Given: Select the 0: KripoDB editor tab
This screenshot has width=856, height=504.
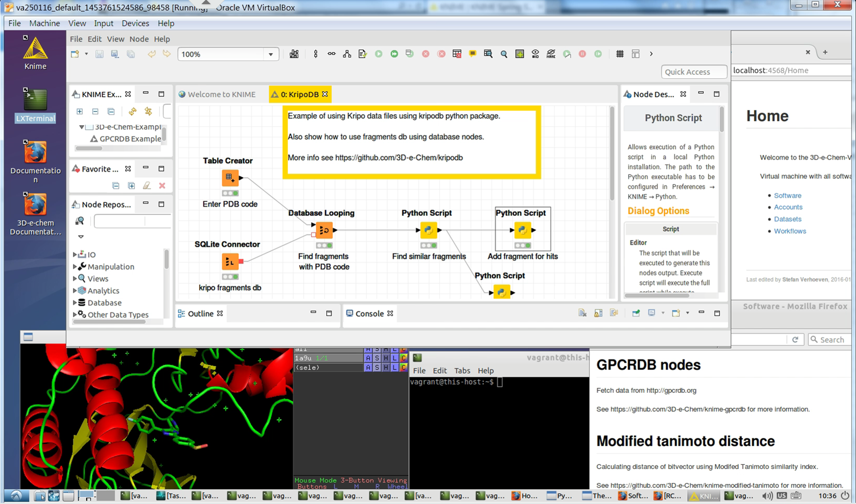Looking at the screenshot, I should (300, 94).
